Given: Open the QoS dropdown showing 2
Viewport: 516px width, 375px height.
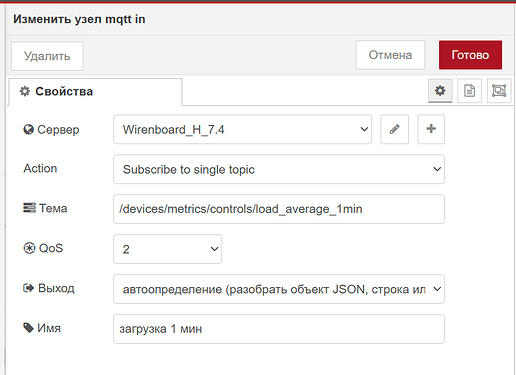Looking at the screenshot, I should tap(167, 249).
